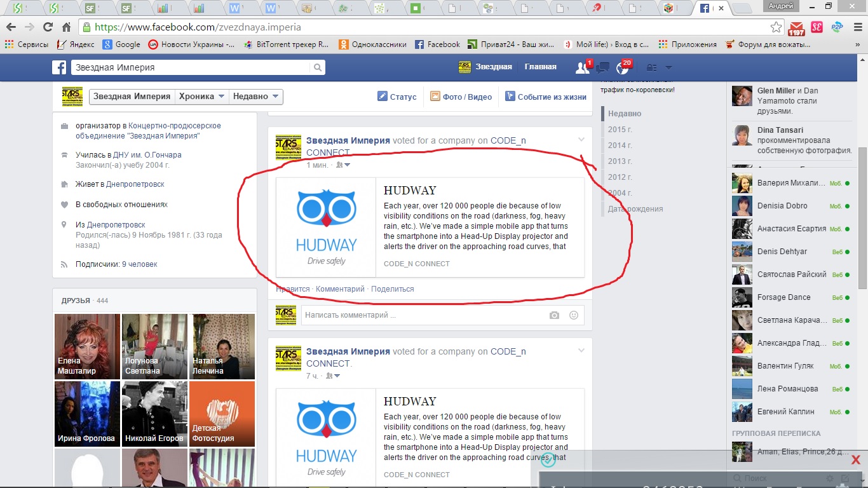
Task: Select Фото / Видео composer tab
Action: pyautogui.click(x=461, y=97)
